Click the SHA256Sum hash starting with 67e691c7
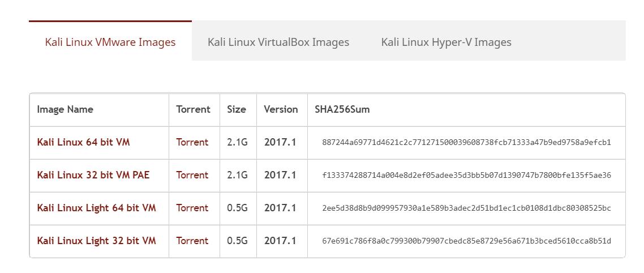The height and width of the screenshot is (273, 644). [x=466, y=241]
